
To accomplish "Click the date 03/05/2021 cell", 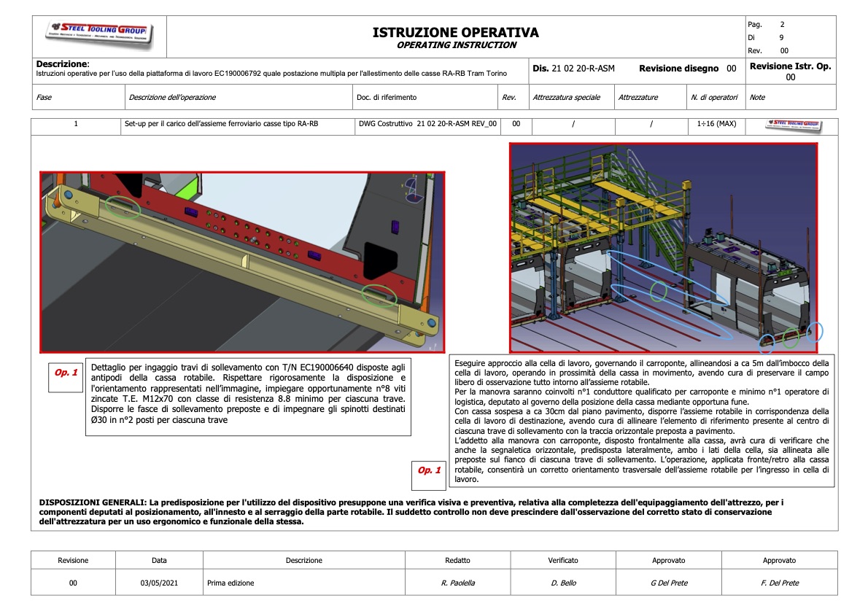I will [x=159, y=583].
